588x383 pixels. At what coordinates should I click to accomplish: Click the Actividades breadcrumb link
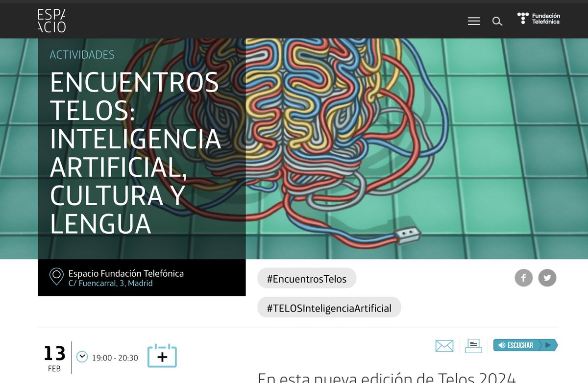(82, 55)
